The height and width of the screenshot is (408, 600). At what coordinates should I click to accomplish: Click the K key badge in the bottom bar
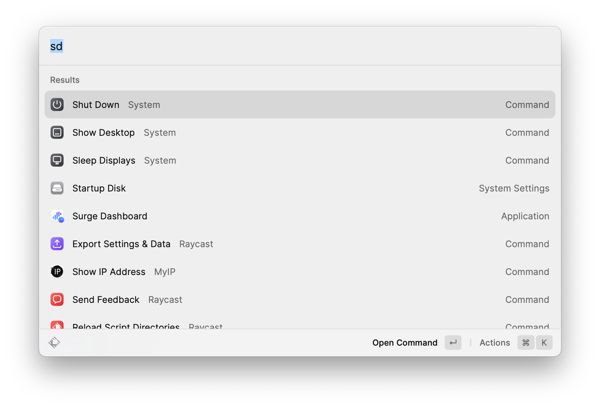click(x=544, y=343)
